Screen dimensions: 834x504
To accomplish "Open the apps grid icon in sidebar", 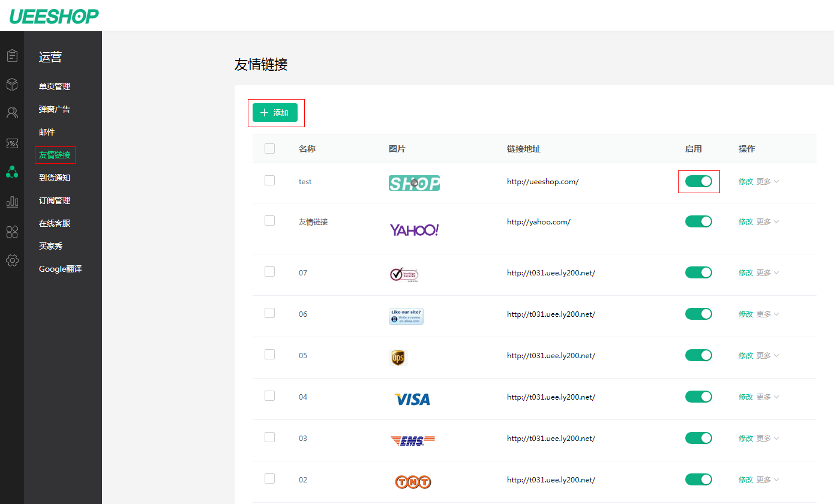I will [12, 232].
